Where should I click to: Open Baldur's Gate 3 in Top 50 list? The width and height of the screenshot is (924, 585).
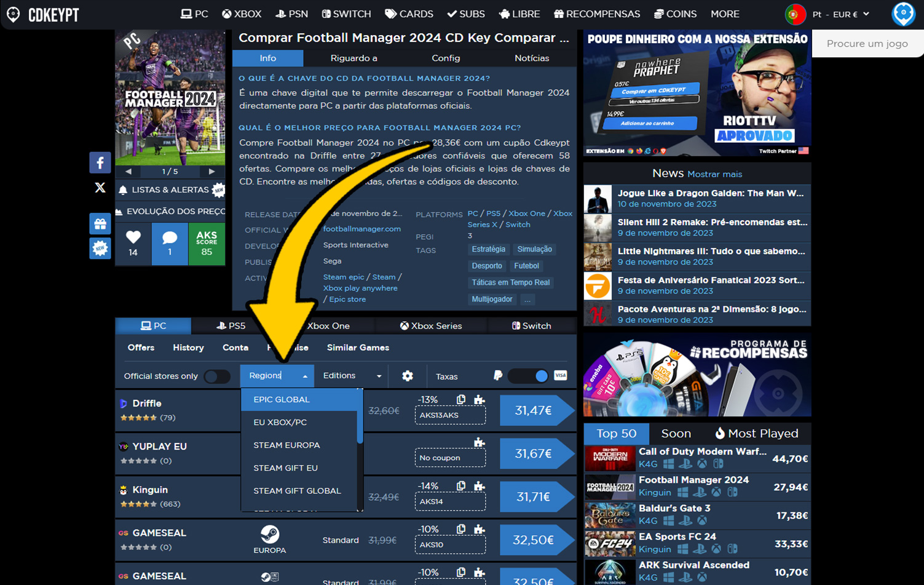[697, 515]
